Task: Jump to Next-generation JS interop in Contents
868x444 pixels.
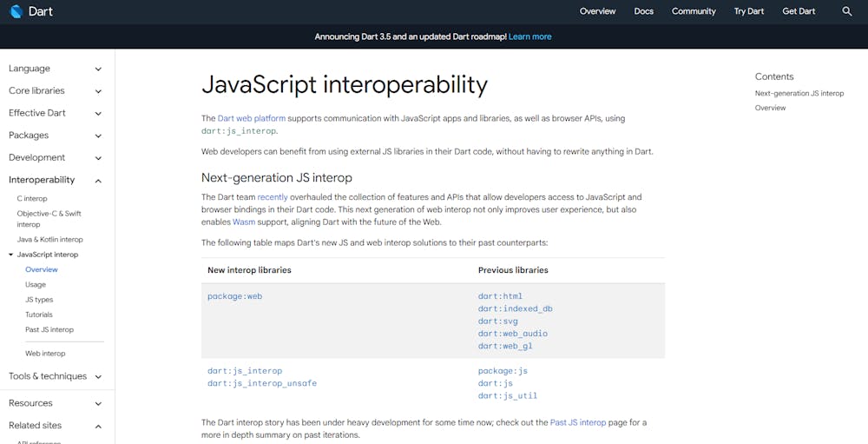Action: [x=799, y=93]
